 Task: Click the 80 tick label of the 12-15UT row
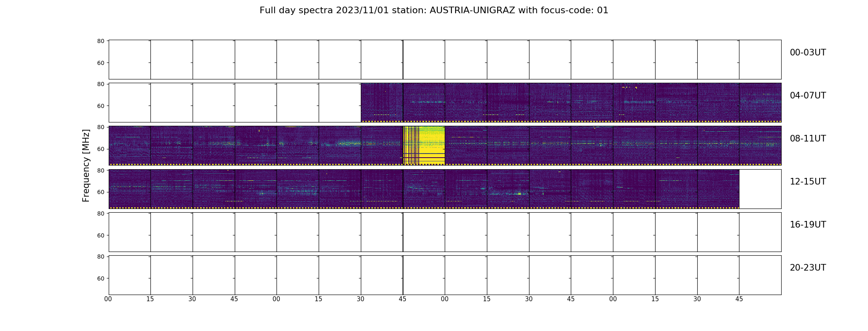(x=100, y=170)
